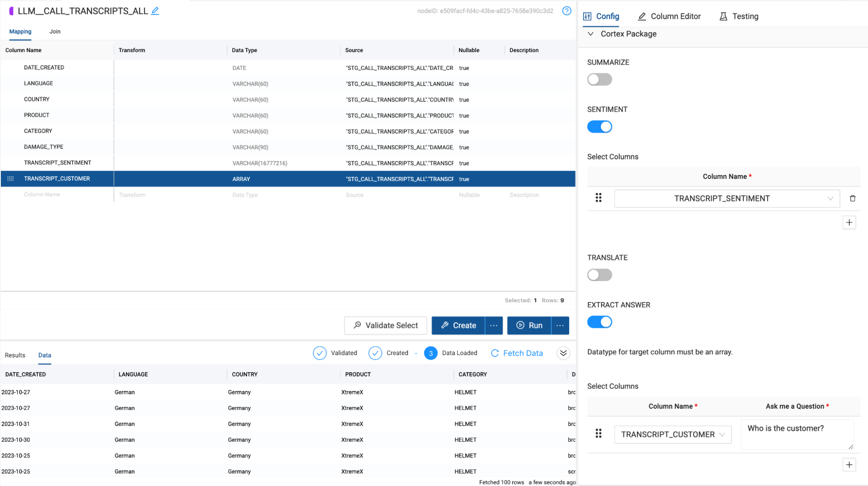
Task: Click the Fetch Data refresh icon
Action: click(x=495, y=353)
